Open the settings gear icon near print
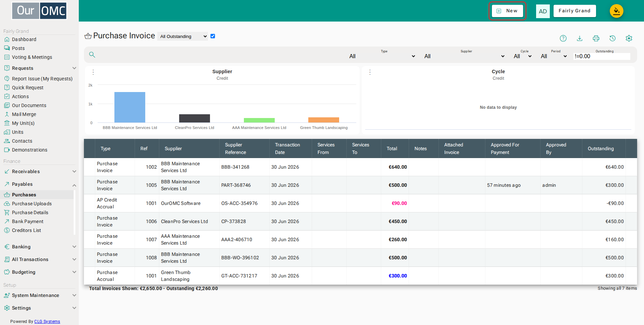Image resolution: width=644 pixels, height=325 pixels. pos(629,38)
